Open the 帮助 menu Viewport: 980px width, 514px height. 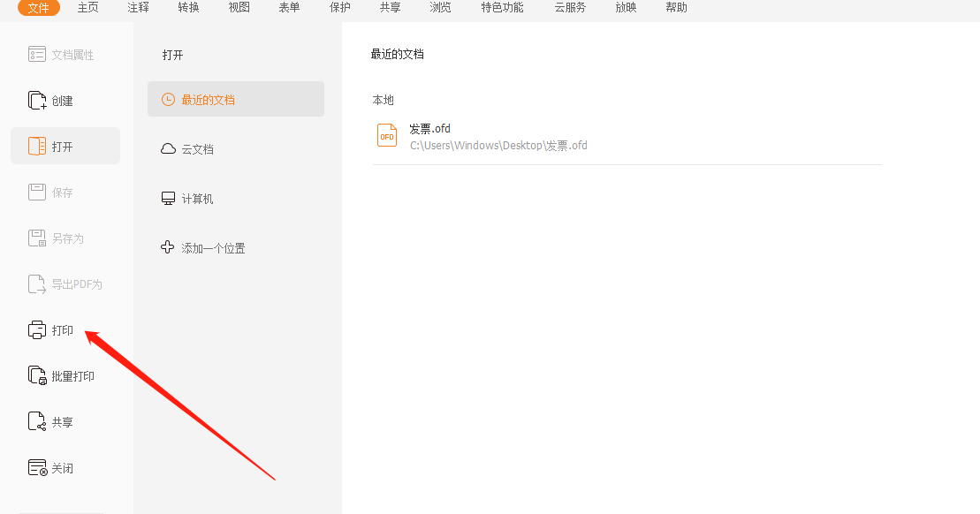676,8
